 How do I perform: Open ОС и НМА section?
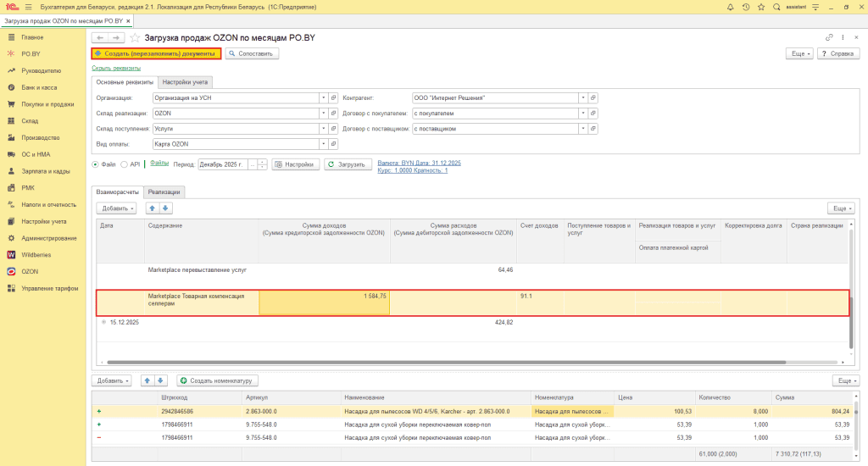36,154
